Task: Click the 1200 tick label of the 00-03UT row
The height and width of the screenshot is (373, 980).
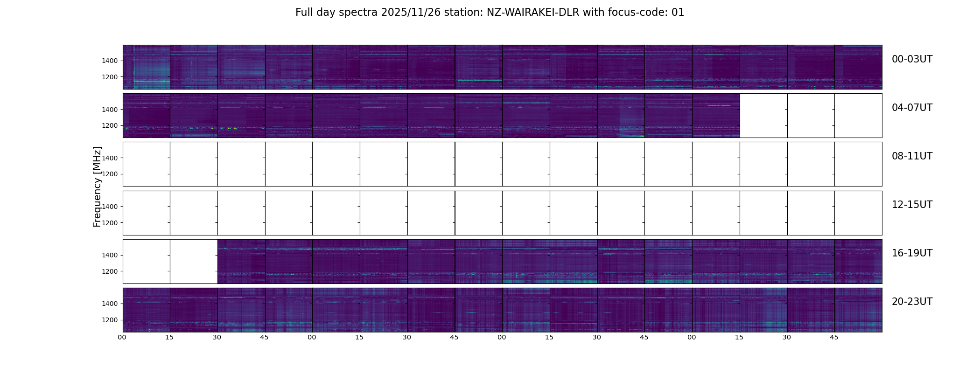Action: 110,77
